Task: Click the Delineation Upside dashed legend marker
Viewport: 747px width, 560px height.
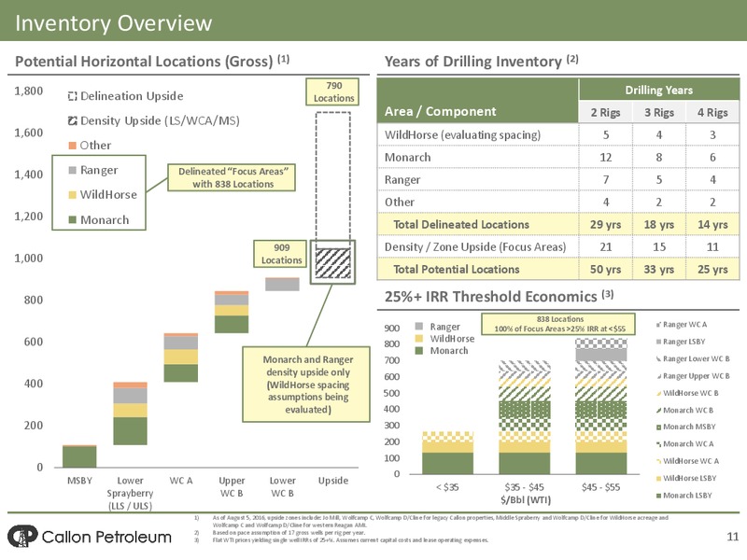Action: (73, 96)
